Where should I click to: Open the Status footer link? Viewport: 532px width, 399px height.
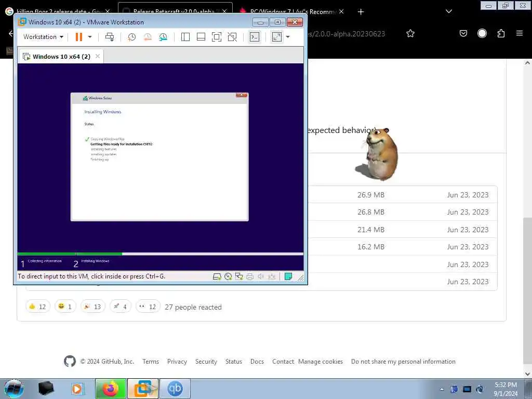(234, 362)
